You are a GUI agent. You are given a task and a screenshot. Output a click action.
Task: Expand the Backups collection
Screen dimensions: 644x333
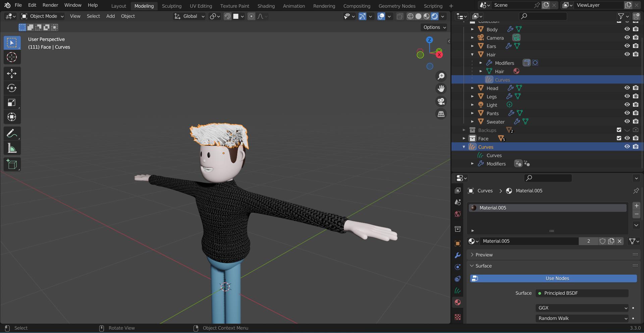(464, 130)
